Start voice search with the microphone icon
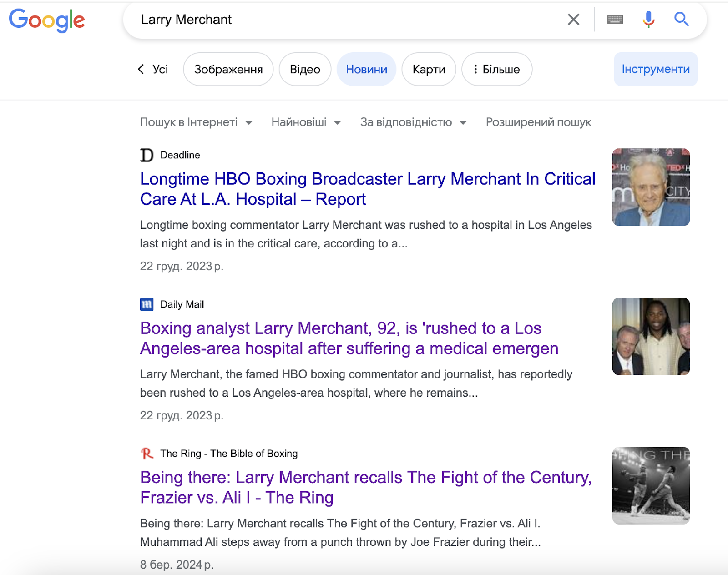 click(x=648, y=20)
